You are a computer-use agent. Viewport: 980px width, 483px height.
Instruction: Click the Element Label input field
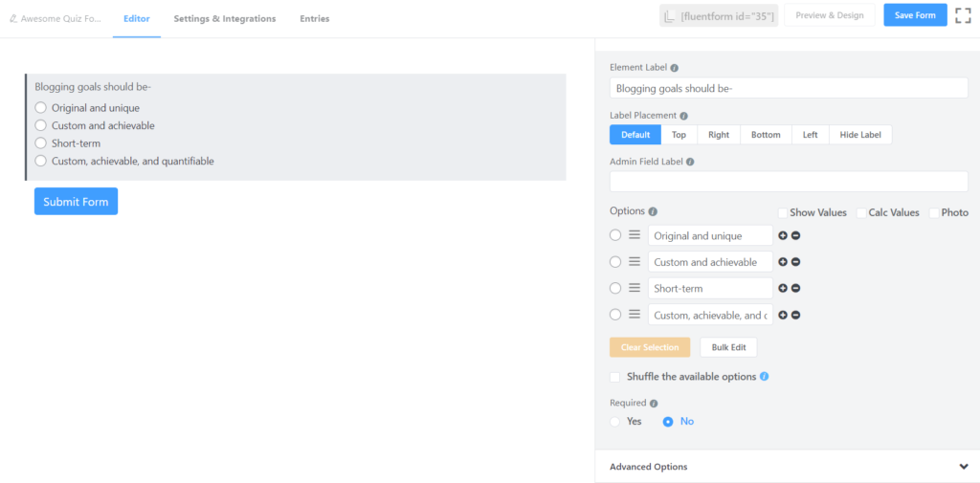(789, 88)
